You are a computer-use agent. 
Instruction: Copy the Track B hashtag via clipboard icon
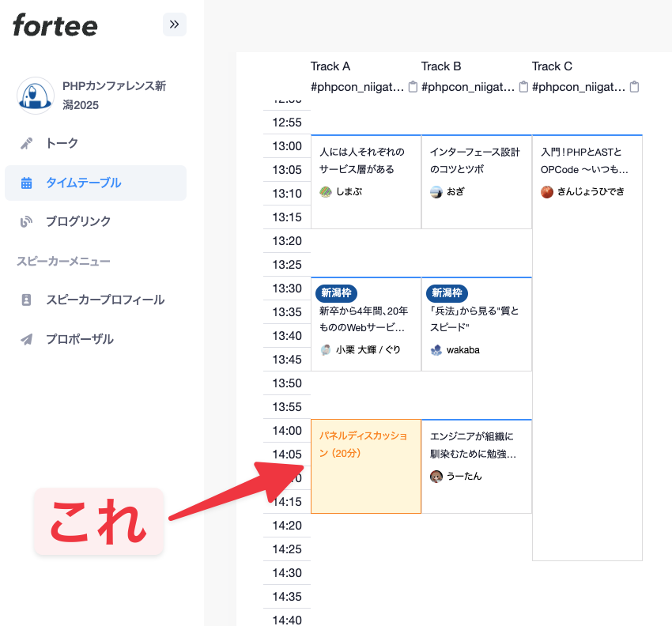click(523, 87)
